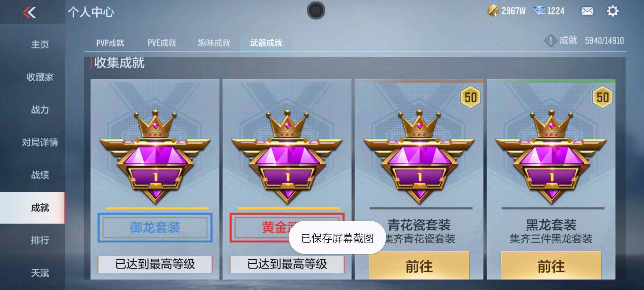
Task: Open 收藏家 in the sidebar
Action: [40, 77]
